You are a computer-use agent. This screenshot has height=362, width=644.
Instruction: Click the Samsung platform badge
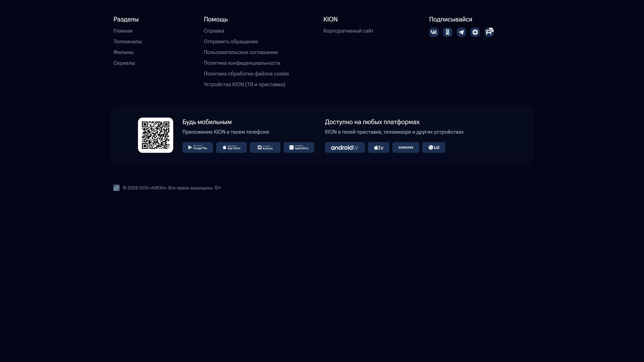[406, 147]
